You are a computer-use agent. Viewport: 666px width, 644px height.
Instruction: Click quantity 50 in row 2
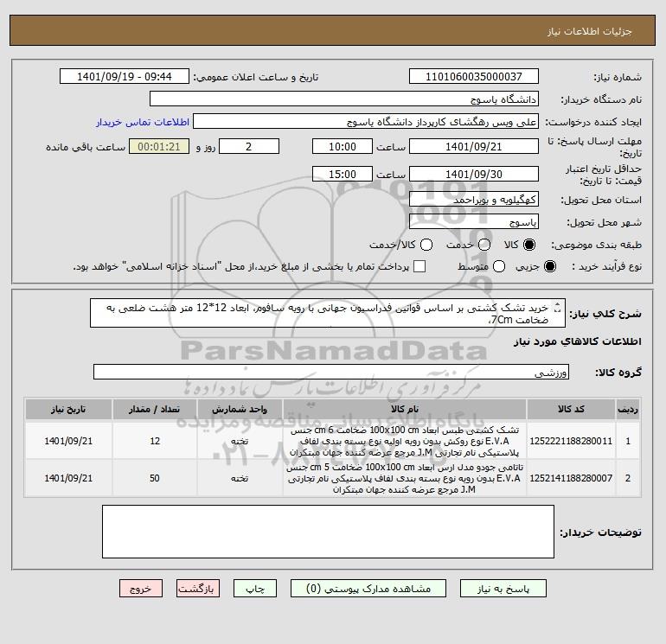point(155,478)
